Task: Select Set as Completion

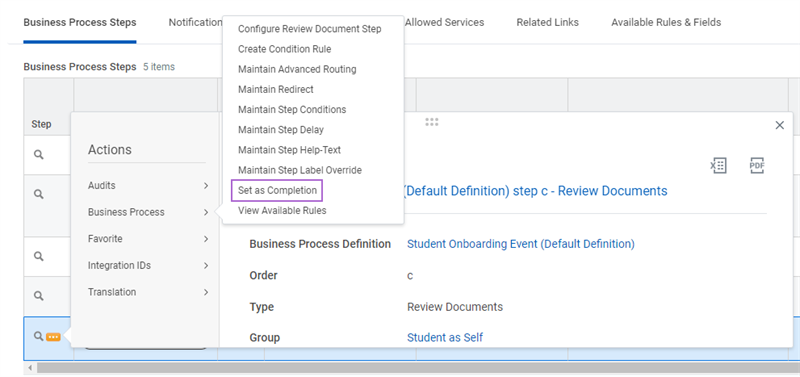Action: coord(277,191)
